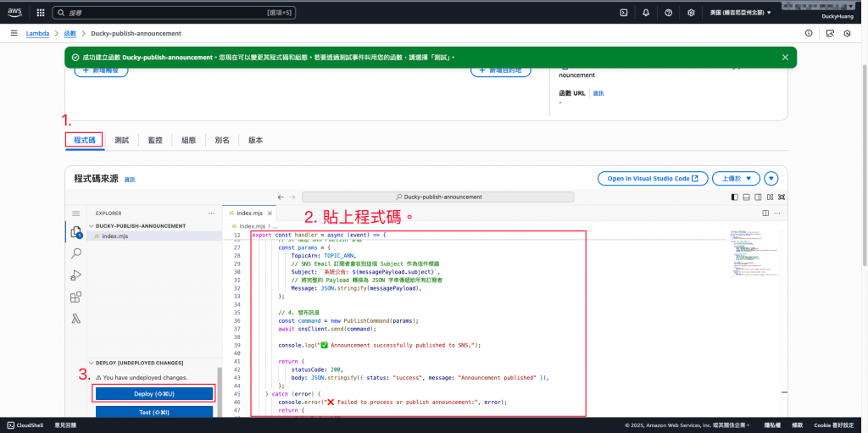Open the AWS services grid menu
Viewport: 868px width, 433px height.
41,12
